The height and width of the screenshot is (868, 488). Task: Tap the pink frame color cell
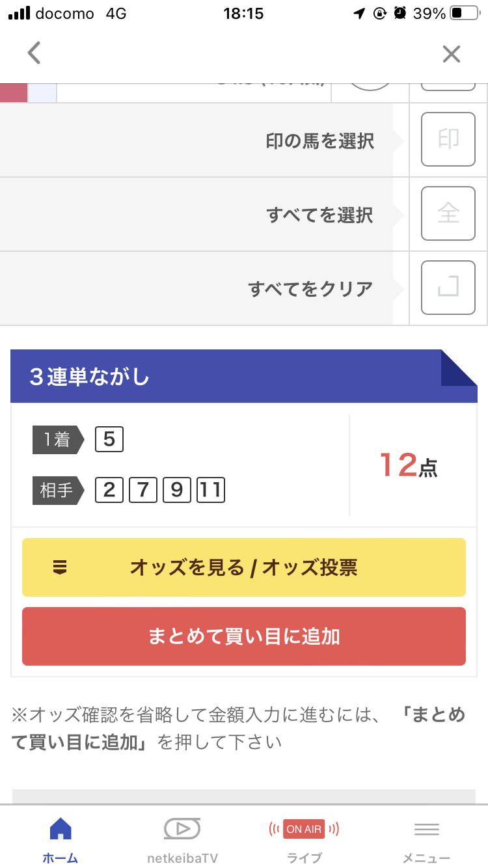[x=14, y=92]
